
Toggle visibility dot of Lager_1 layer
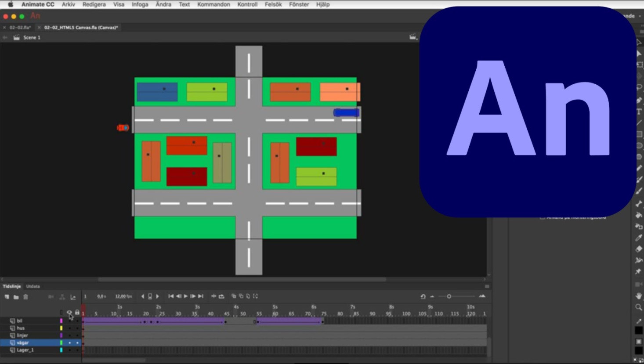pyautogui.click(x=69, y=350)
